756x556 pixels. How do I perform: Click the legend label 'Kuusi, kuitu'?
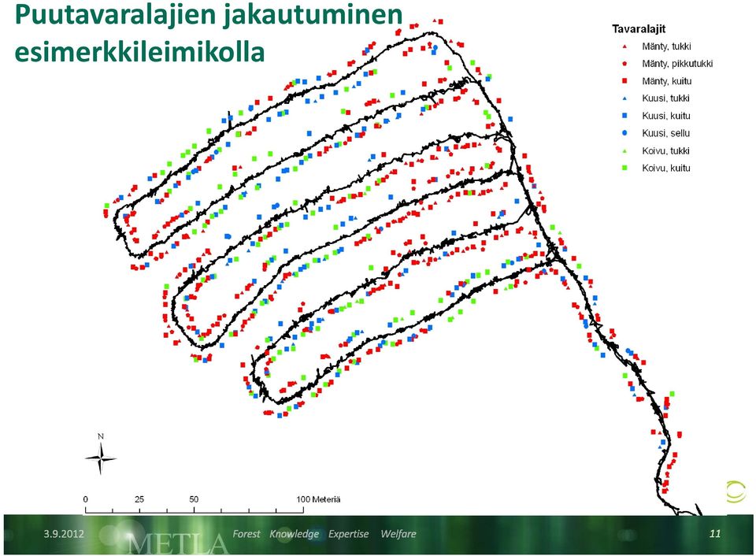(x=666, y=116)
